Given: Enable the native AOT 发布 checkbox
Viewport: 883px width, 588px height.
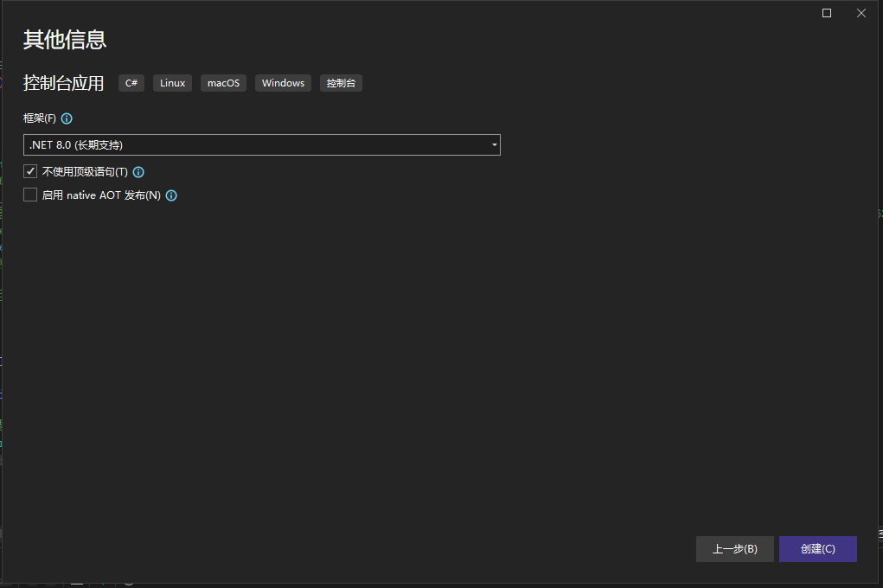Looking at the screenshot, I should coord(30,195).
